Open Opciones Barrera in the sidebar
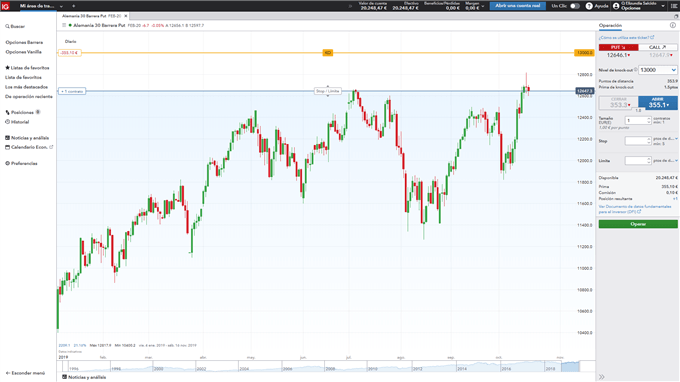The image size is (680, 382). coord(24,42)
